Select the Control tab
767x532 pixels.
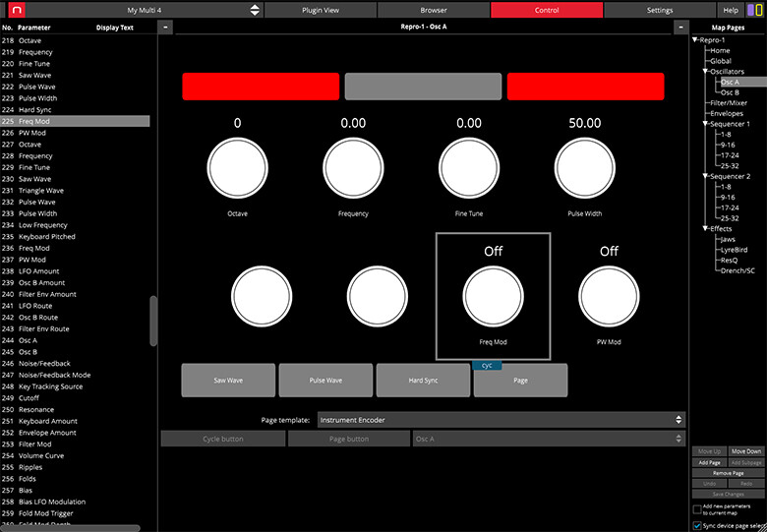click(547, 10)
